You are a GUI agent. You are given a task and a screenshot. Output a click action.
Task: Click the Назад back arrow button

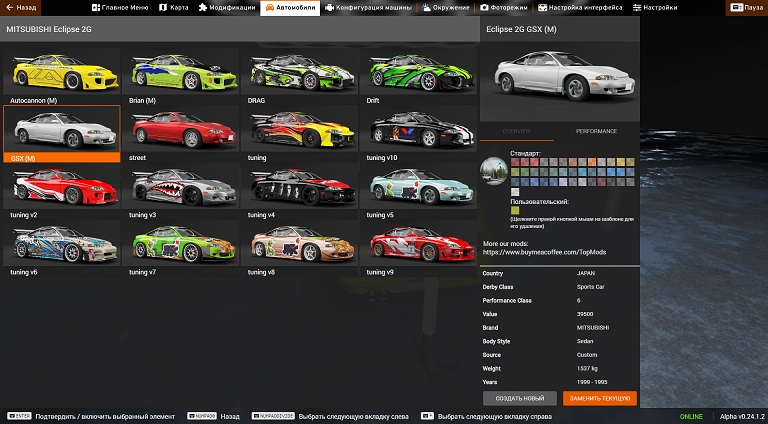[22, 7]
